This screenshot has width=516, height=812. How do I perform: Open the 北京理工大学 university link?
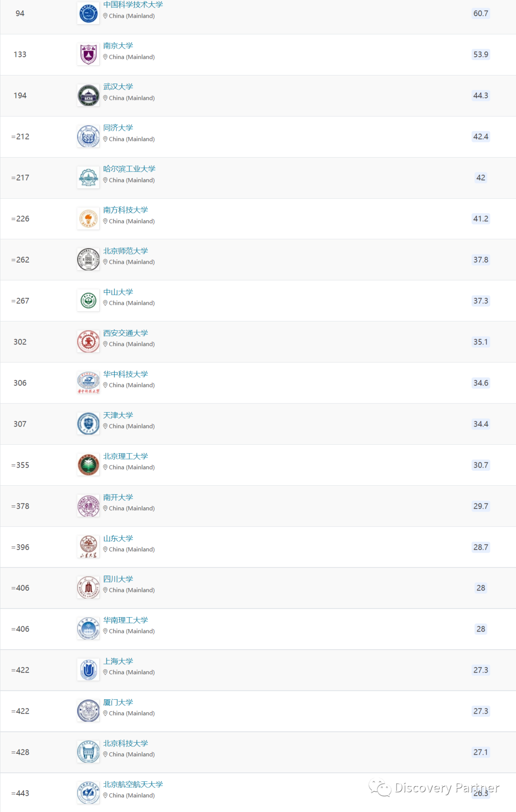pyautogui.click(x=126, y=456)
